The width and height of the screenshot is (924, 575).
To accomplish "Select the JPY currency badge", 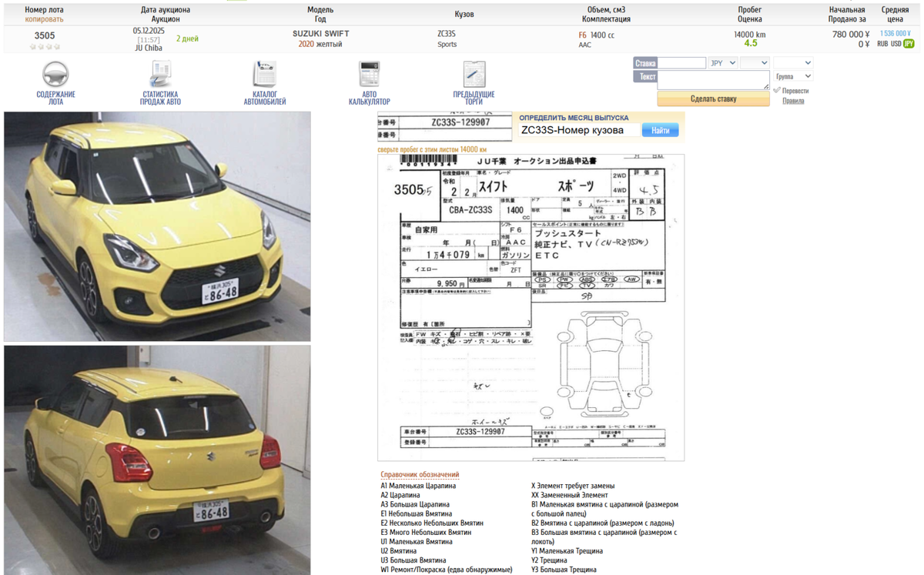I will tap(909, 44).
